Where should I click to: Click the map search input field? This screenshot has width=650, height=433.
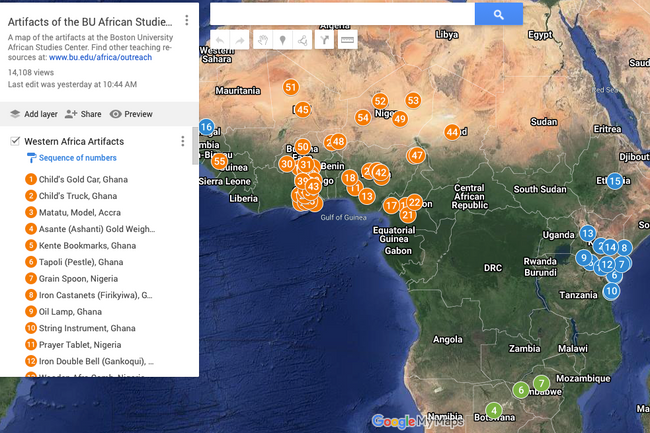(342, 15)
